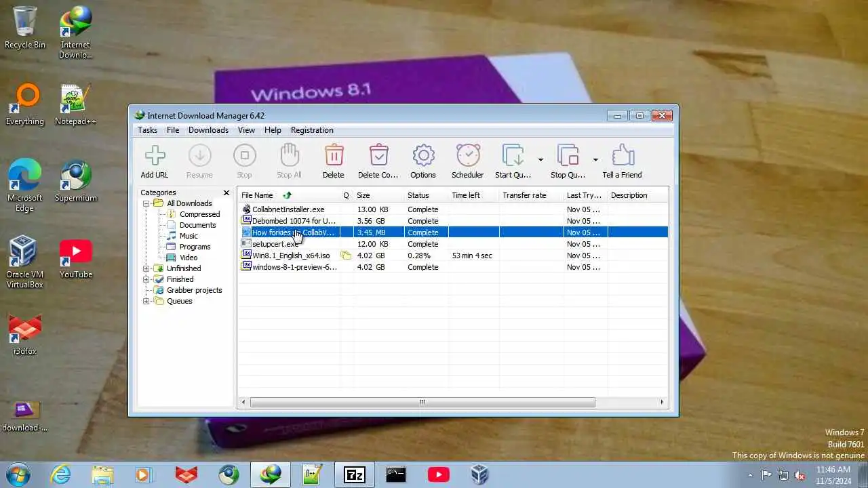Click the Stop Queue toolbar icon
This screenshot has height=488, width=868.
coord(568,156)
